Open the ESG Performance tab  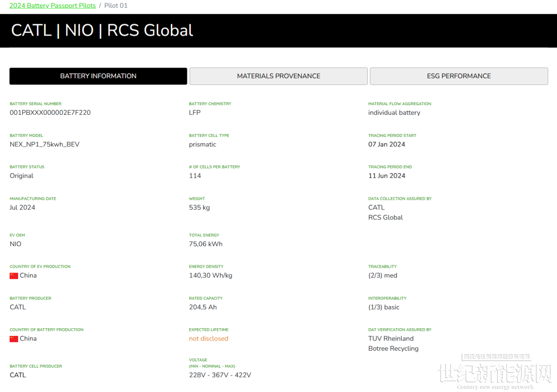tap(458, 76)
